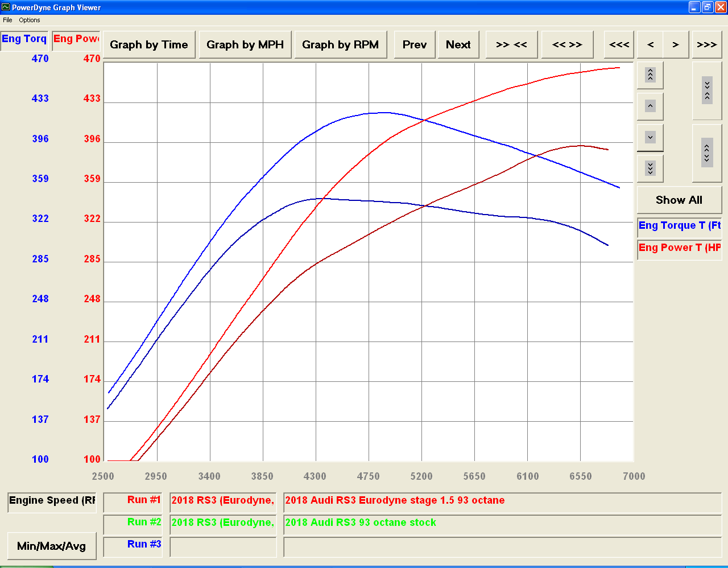Click the single down-chevron scroll button

click(651, 137)
